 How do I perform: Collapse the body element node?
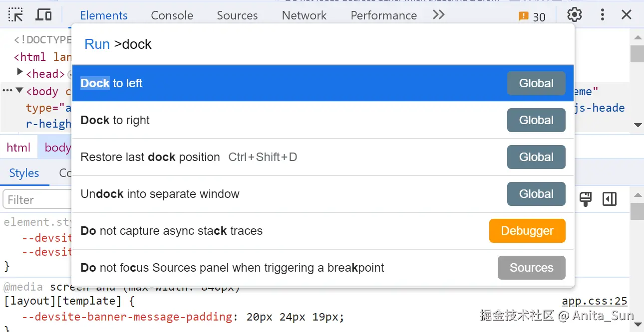tap(20, 90)
